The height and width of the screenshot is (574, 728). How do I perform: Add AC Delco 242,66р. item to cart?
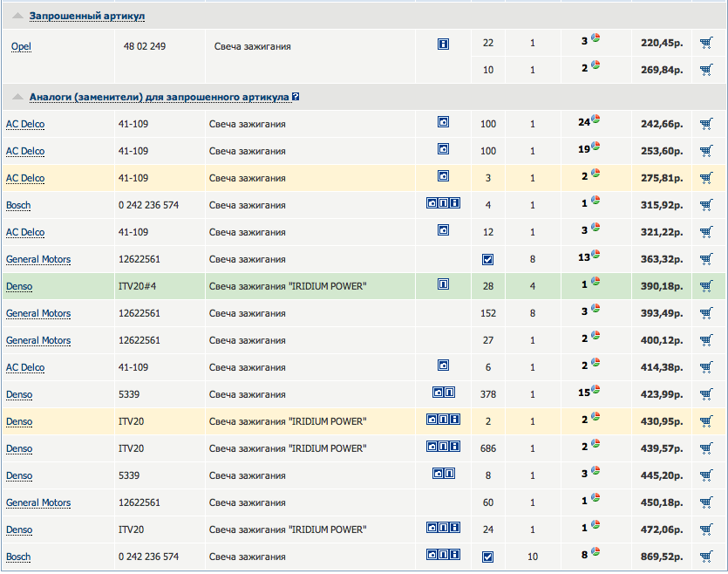click(x=706, y=124)
